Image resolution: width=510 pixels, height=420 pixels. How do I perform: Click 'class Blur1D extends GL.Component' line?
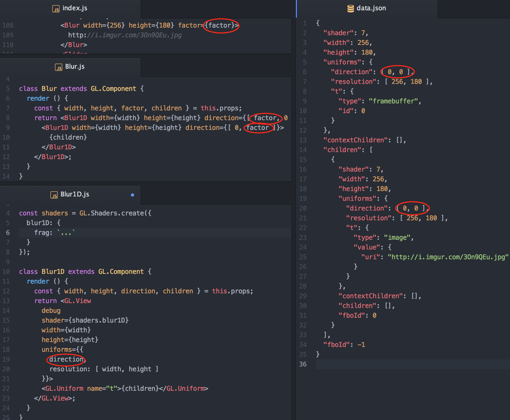(x=85, y=272)
